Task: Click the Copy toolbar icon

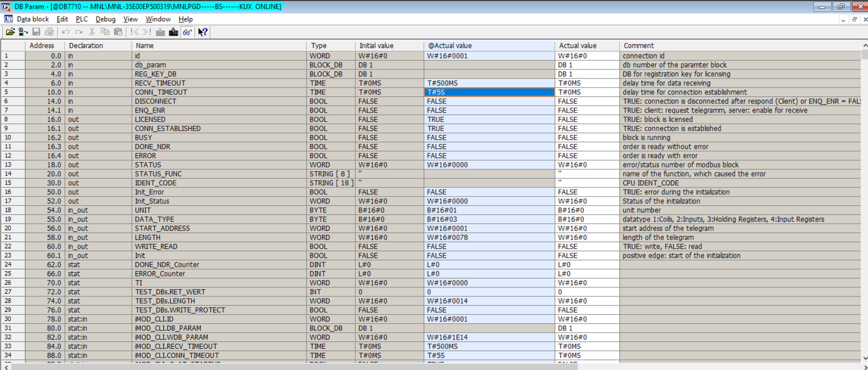Action: click(x=105, y=32)
